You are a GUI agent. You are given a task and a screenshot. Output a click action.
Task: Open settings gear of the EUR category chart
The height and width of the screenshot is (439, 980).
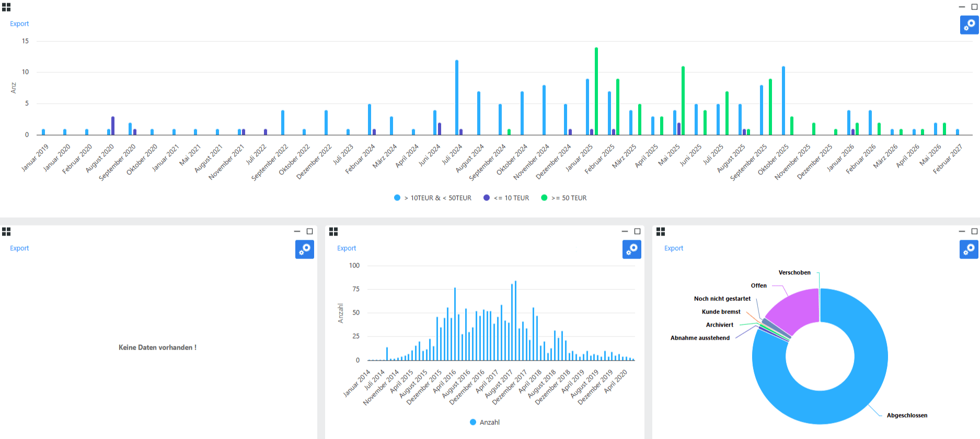[x=969, y=25]
